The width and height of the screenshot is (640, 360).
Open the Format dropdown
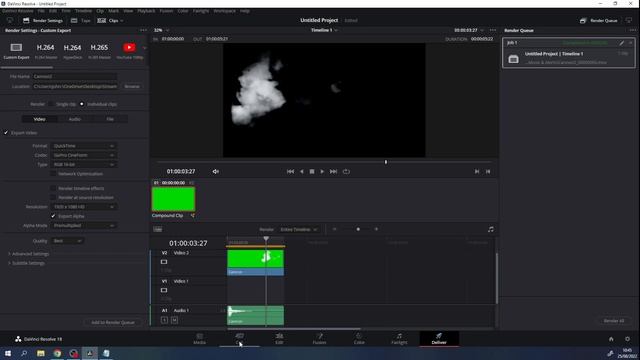click(x=83, y=146)
